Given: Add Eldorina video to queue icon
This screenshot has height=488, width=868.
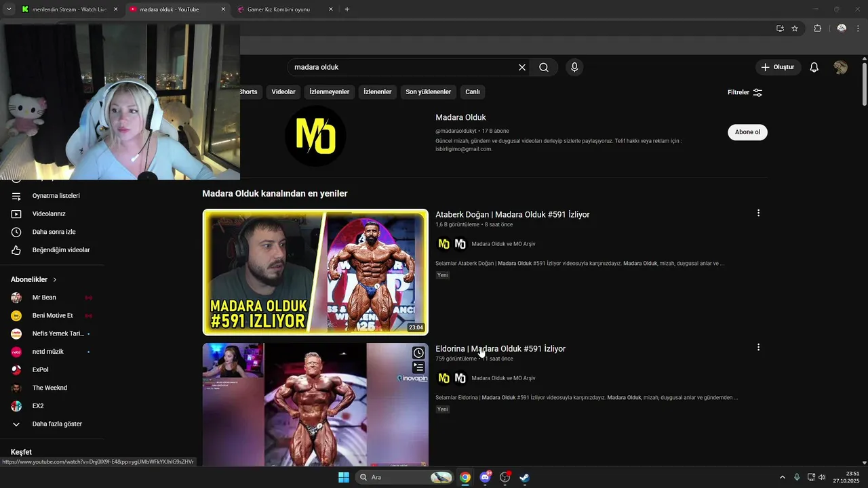Looking at the screenshot, I should pos(418,367).
